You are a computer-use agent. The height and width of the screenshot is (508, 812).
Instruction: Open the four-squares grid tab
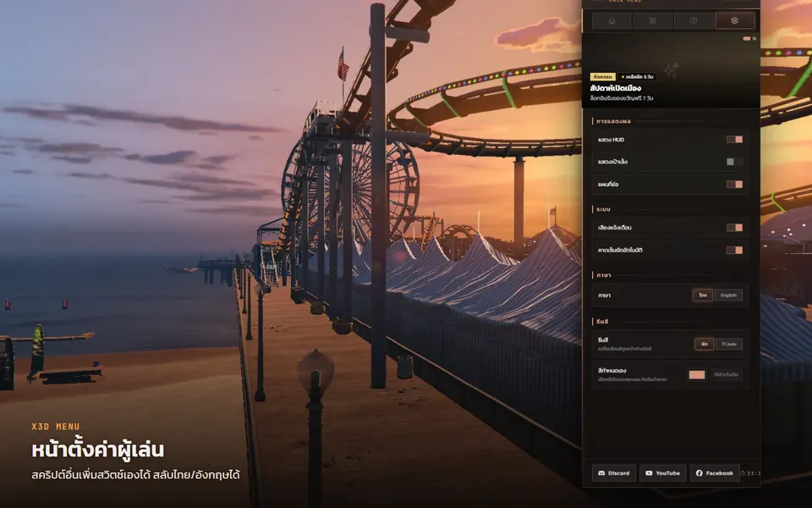(x=652, y=20)
